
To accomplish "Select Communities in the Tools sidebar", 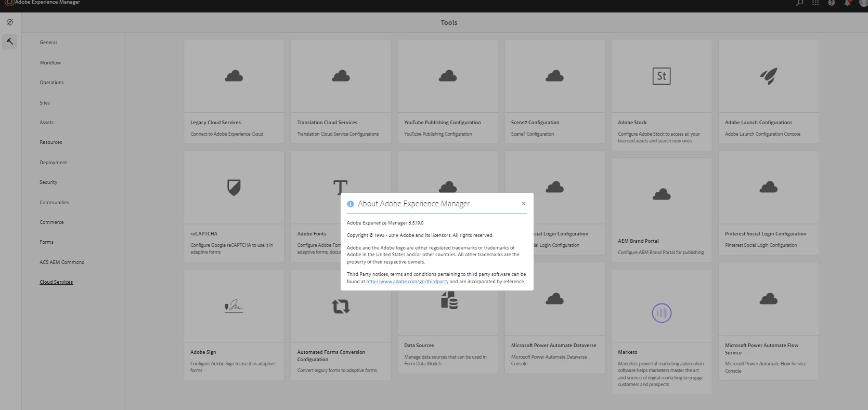I will [x=54, y=203].
